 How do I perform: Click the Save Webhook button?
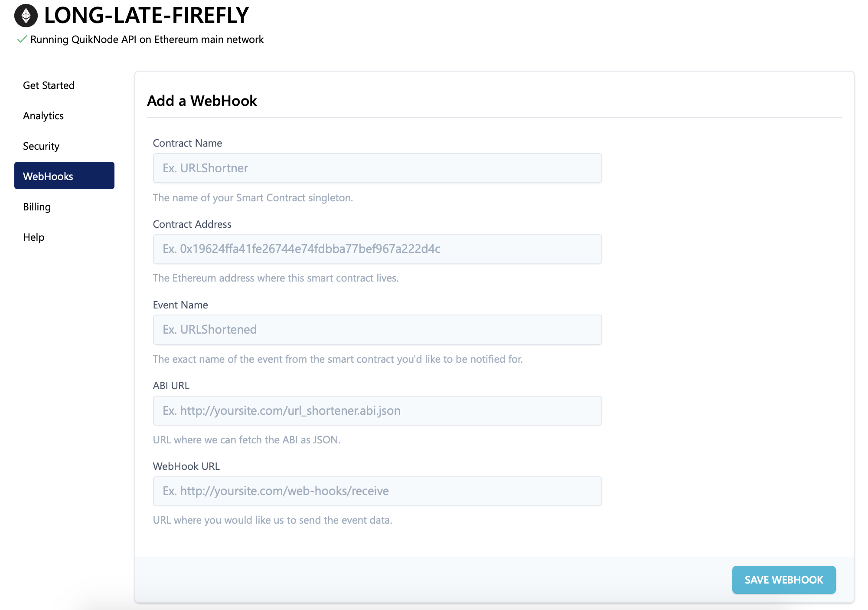point(784,580)
